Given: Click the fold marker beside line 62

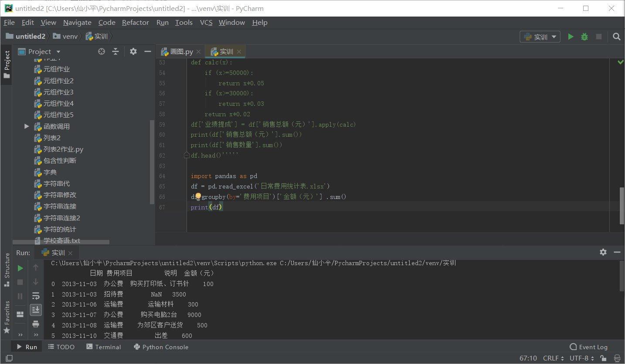Looking at the screenshot, I should pyautogui.click(x=187, y=155).
